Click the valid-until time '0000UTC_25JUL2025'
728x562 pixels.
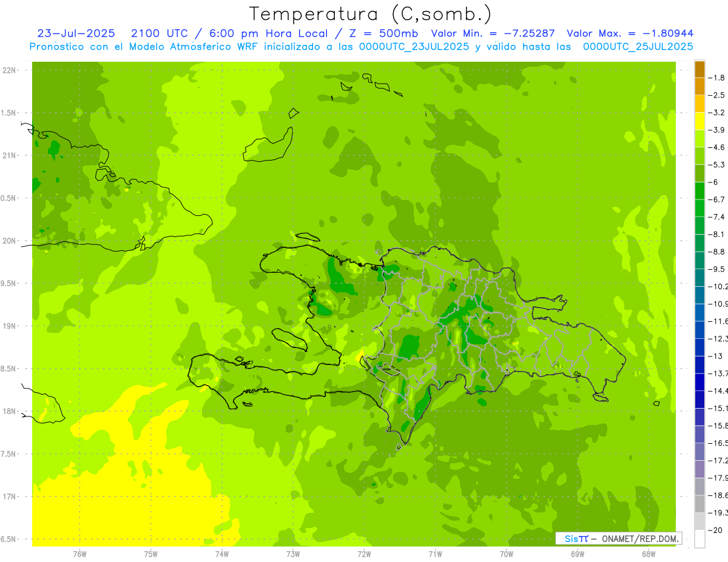tap(638, 47)
